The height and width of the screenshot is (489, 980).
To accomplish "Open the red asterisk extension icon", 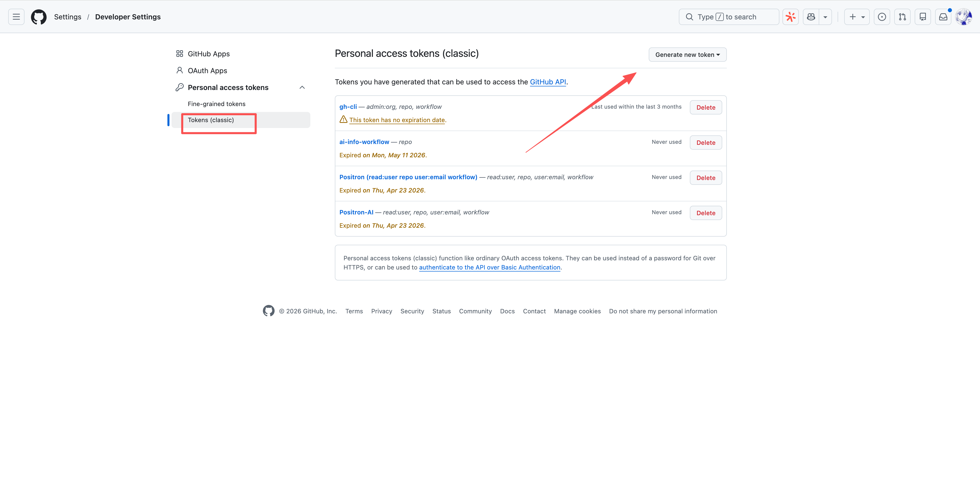I will coord(790,17).
